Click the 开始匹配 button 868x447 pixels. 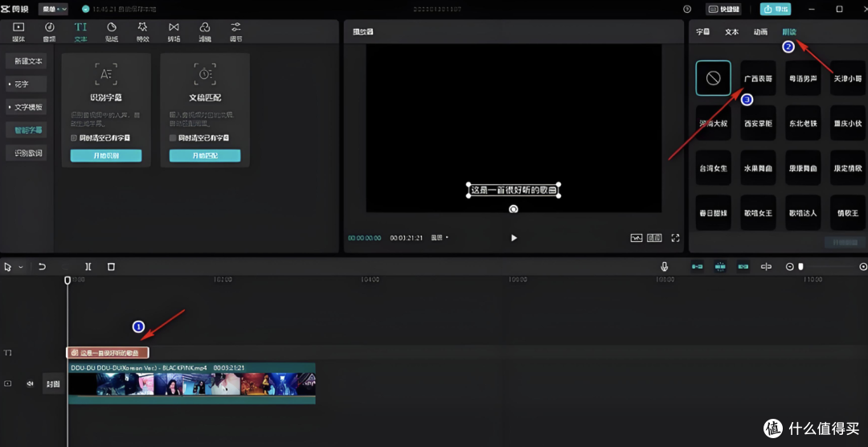pos(205,156)
